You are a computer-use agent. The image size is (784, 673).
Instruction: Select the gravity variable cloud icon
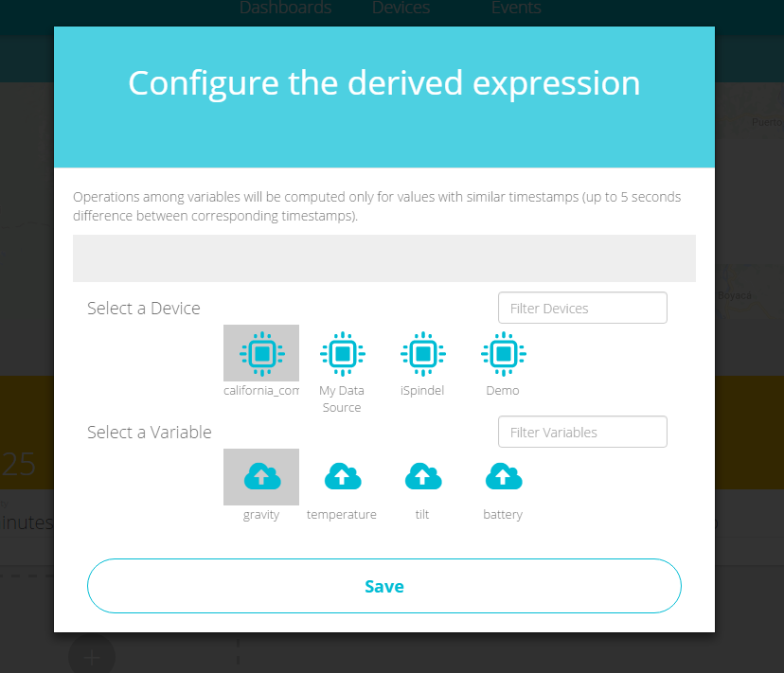(261, 477)
